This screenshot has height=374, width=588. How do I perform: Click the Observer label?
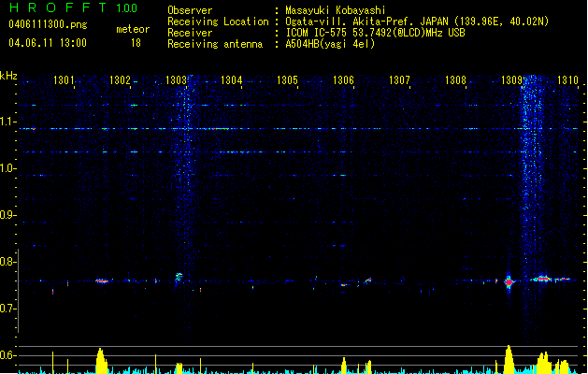pos(190,10)
